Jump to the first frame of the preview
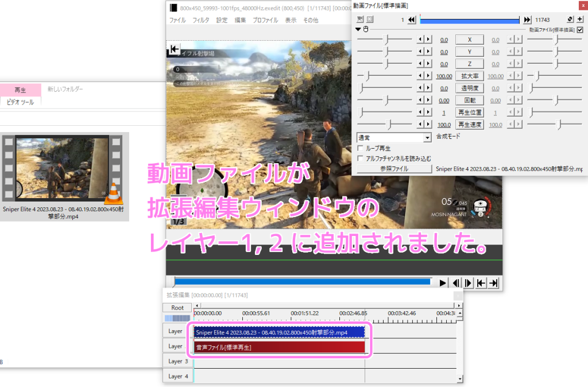 [x=481, y=283]
